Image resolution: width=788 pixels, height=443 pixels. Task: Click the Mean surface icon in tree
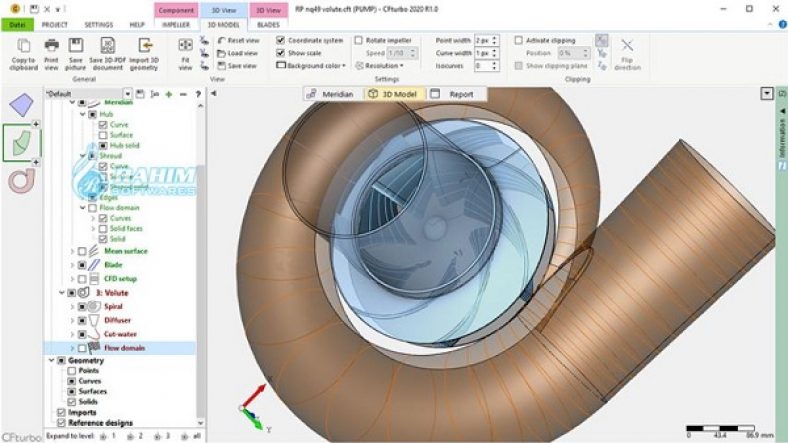coord(94,251)
